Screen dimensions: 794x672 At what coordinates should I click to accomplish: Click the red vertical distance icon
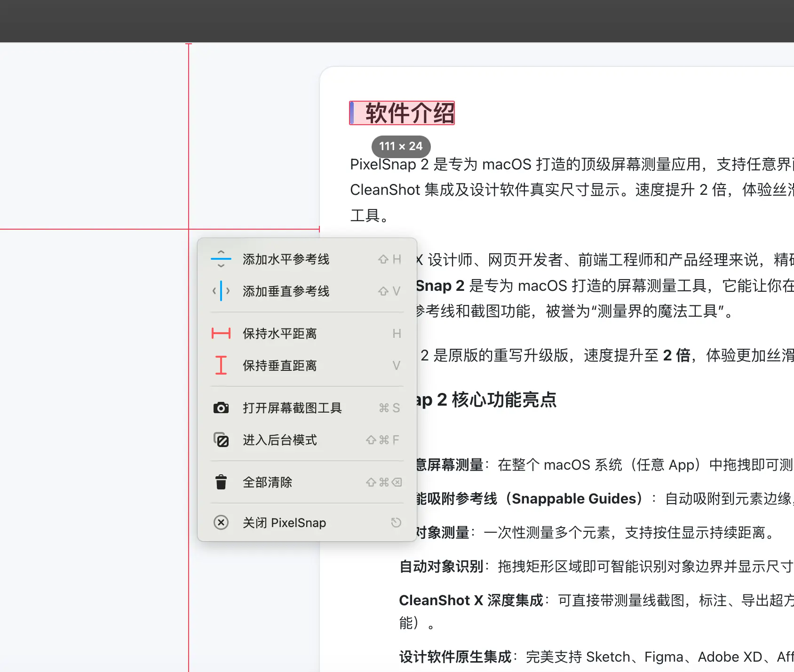coord(221,365)
